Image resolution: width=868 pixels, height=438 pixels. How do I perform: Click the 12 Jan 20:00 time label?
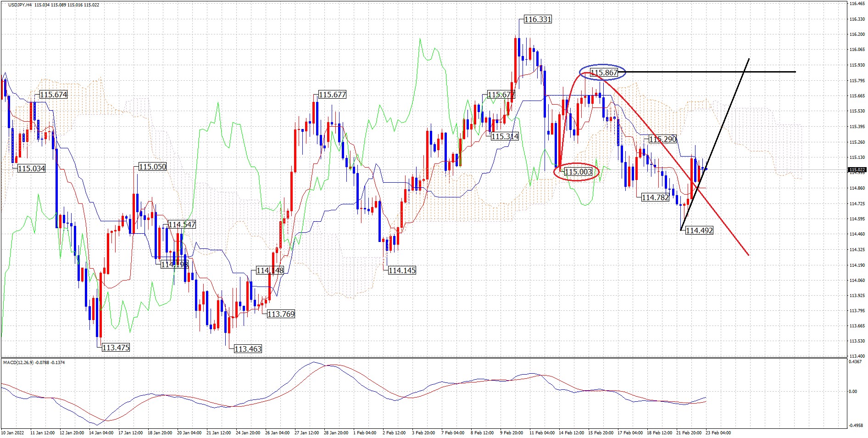[72, 433]
